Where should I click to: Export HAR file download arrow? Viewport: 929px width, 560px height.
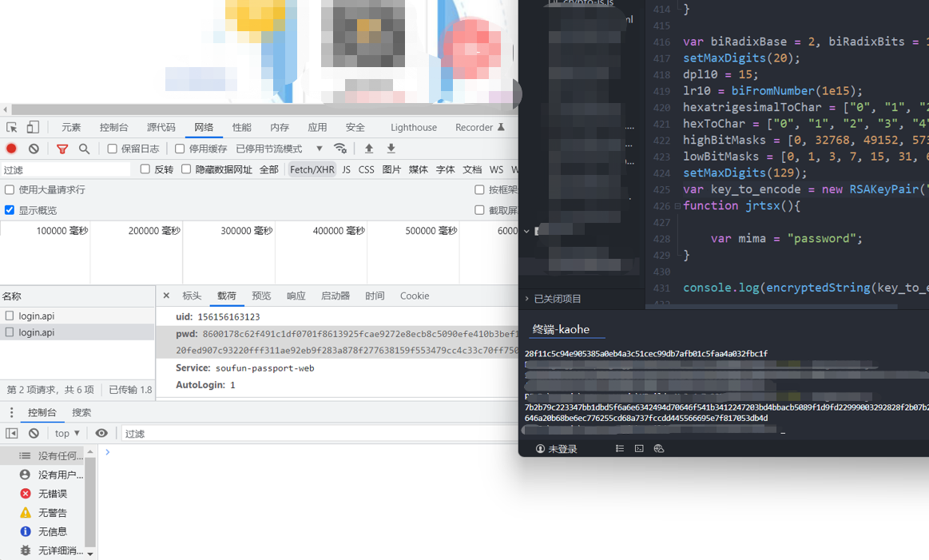(x=391, y=148)
